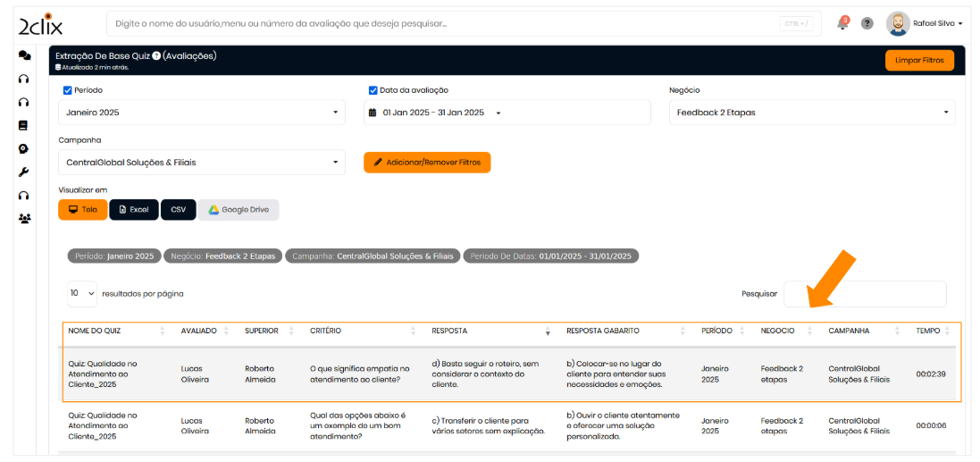Click the book icon in sidebar

pos(24,125)
